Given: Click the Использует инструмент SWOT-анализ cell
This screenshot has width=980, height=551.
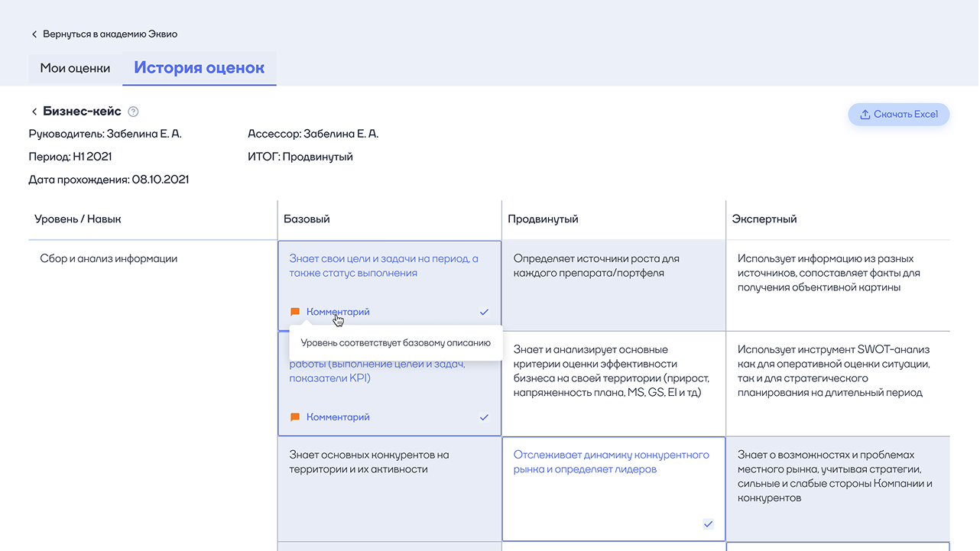Looking at the screenshot, I should click(x=838, y=384).
